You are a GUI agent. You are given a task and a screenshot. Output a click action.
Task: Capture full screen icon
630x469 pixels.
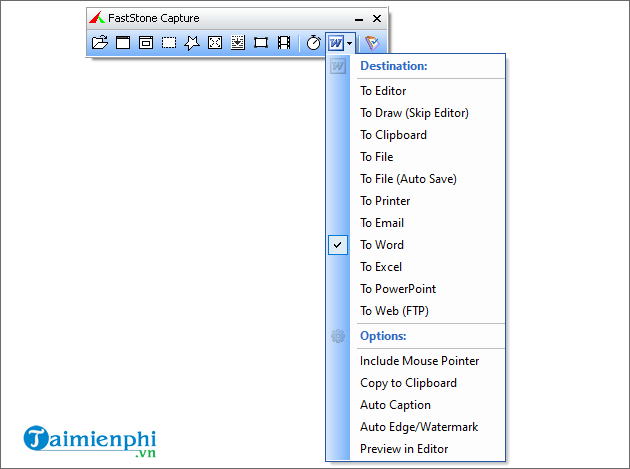[215, 42]
